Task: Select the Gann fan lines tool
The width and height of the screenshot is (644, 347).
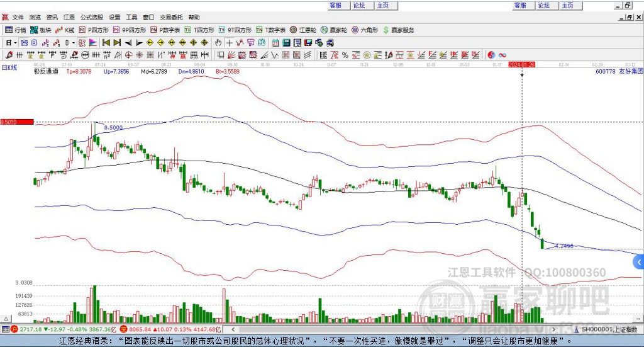Action: [x=231, y=55]
